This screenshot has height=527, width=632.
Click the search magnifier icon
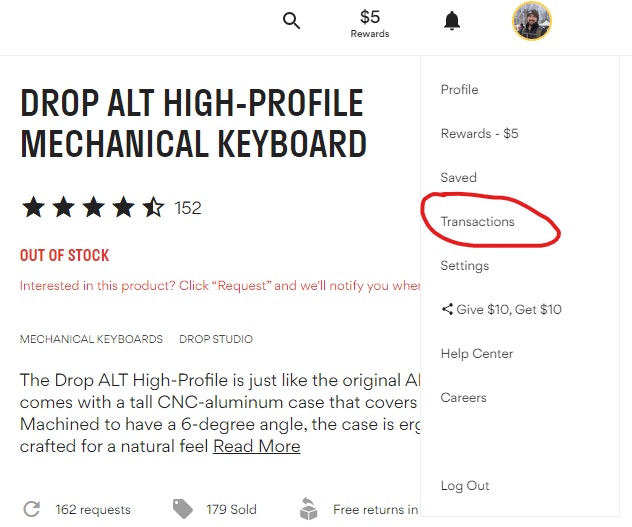click(x=291, y=21)
